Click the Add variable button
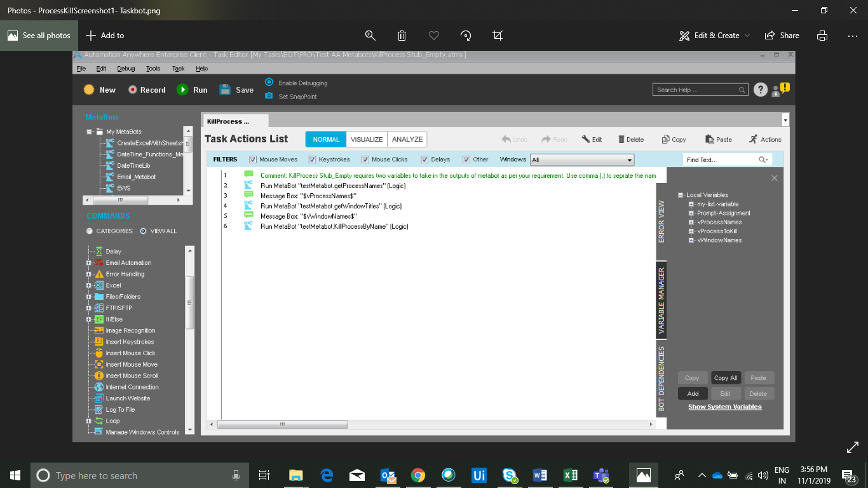 point(693,393)
